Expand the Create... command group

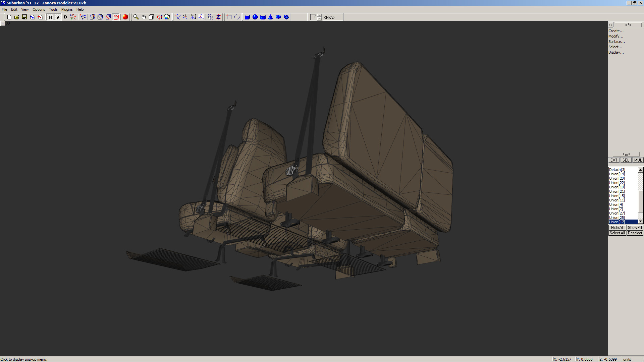pyautogui.click(x=616, y=31)
